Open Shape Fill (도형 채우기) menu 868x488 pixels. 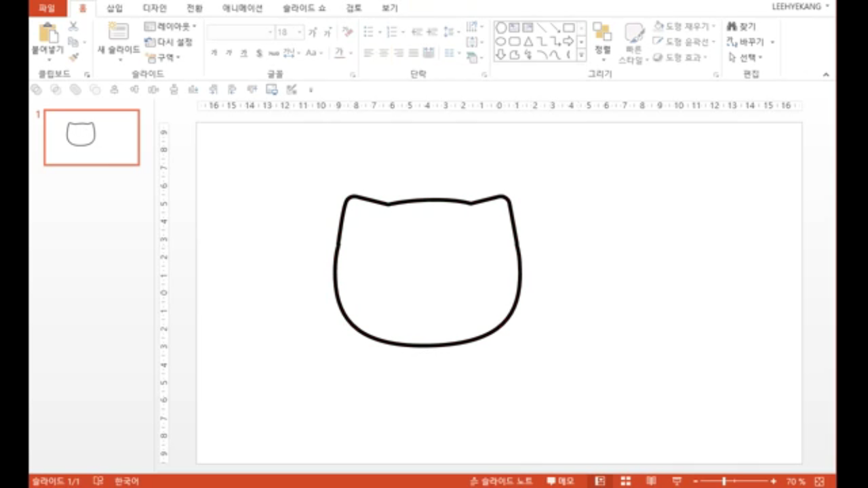click(x=684, y=26)
